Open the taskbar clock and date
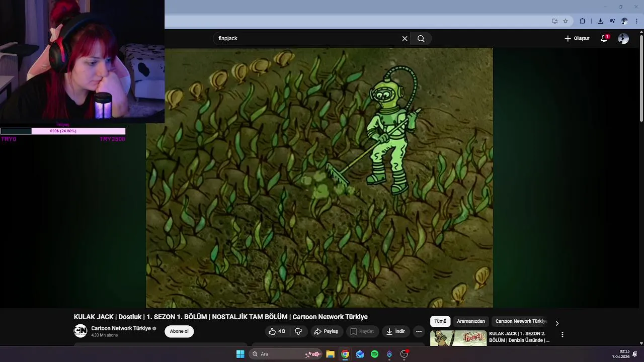 [x=621, y=354]
